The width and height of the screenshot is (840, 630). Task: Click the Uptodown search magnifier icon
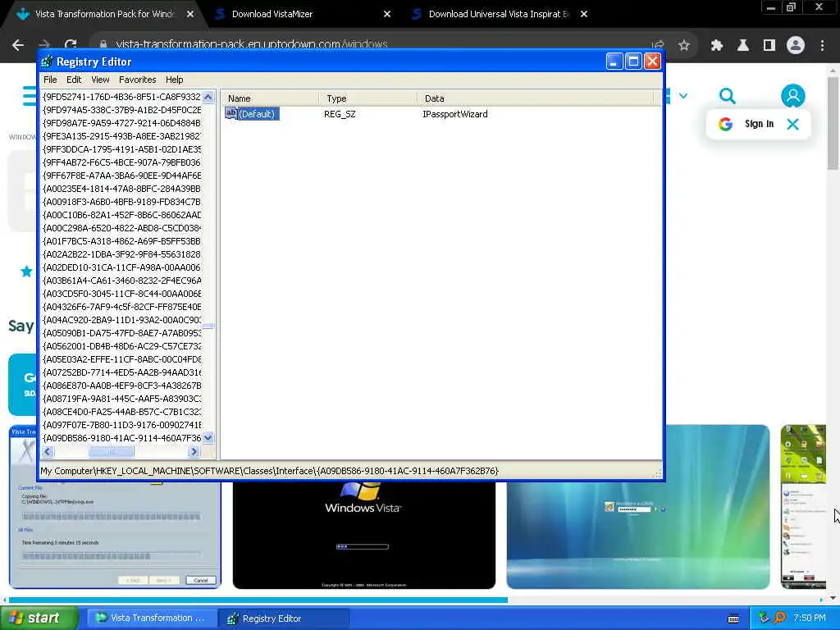coord(727,96)
